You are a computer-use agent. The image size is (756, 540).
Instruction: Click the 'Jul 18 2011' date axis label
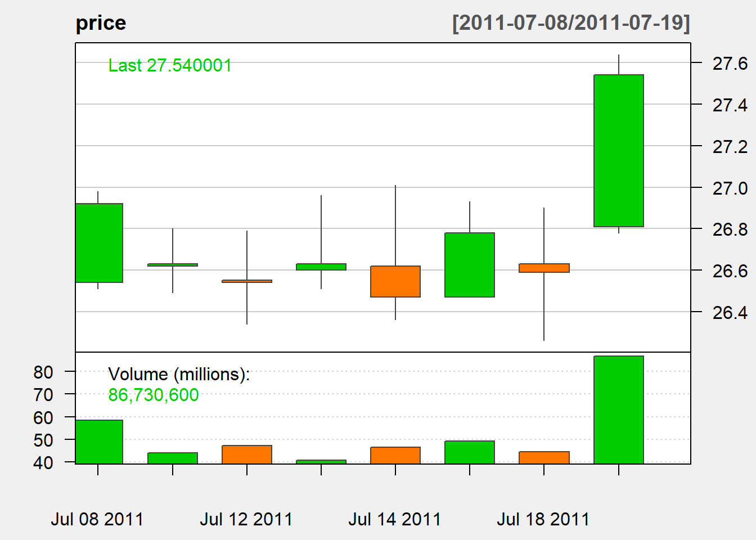pos(543,519)
